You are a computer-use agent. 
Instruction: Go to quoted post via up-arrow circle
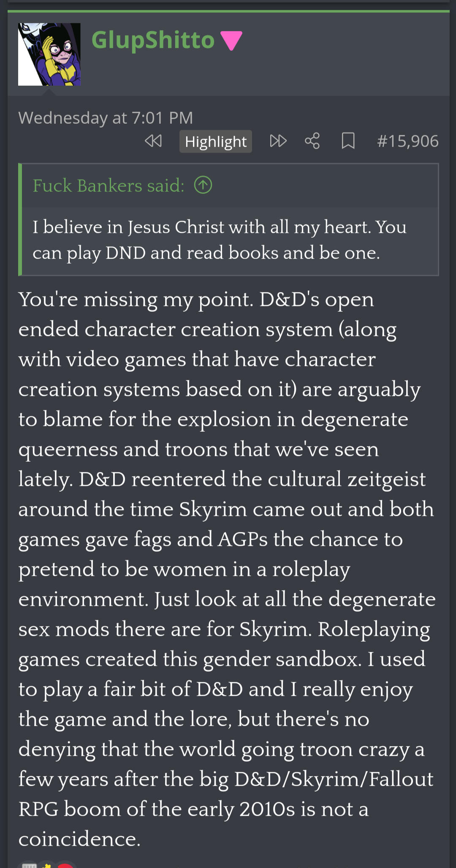203,185
